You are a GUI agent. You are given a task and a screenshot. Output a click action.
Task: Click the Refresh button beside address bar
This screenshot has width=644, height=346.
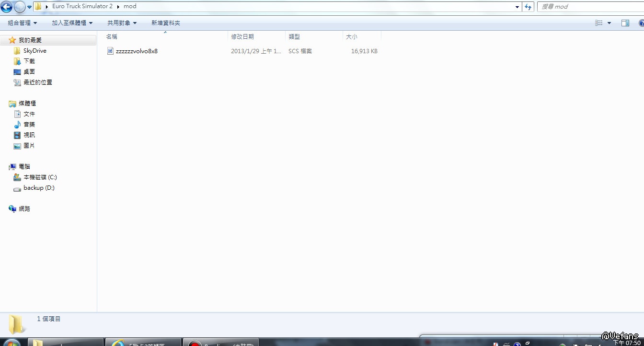(x=528, y=7)
